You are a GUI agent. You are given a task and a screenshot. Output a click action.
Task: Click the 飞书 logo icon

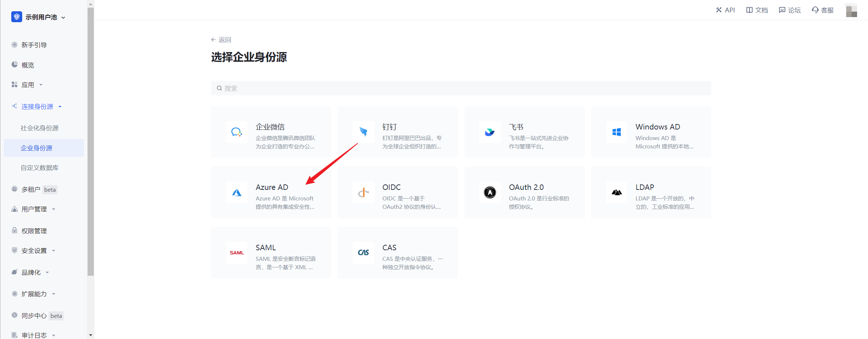coord(490,132)
